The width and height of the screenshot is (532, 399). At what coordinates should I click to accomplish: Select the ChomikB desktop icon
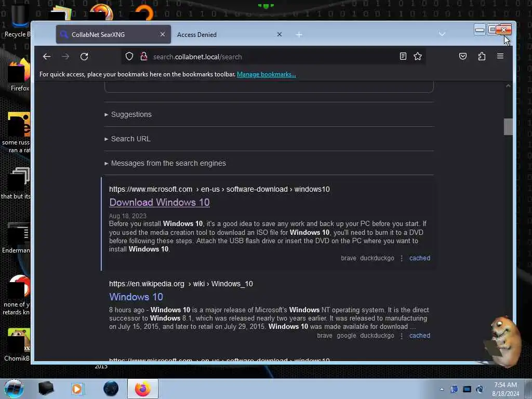pyautogui.click(x=17, y=345)
